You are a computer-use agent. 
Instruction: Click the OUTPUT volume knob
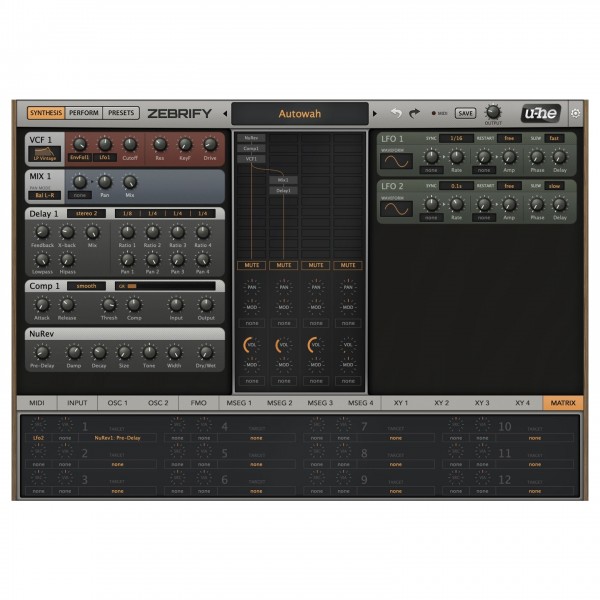[493, 112]
